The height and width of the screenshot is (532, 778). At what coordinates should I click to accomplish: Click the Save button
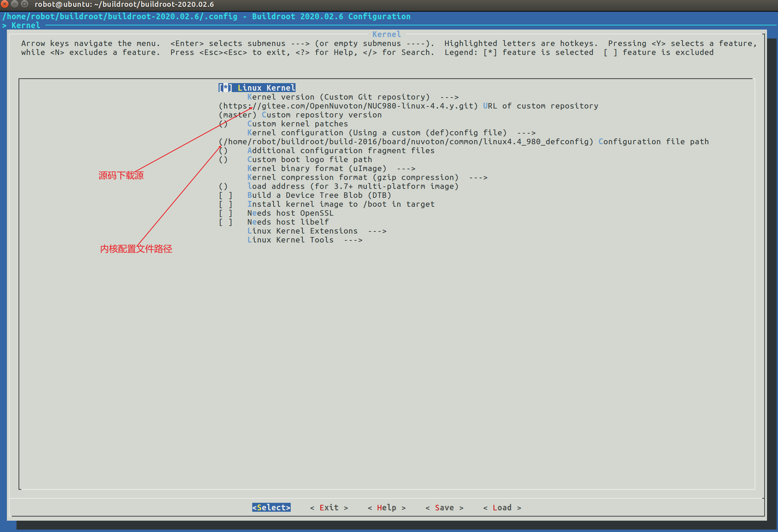pyautogui.click(x=445, y=508)
